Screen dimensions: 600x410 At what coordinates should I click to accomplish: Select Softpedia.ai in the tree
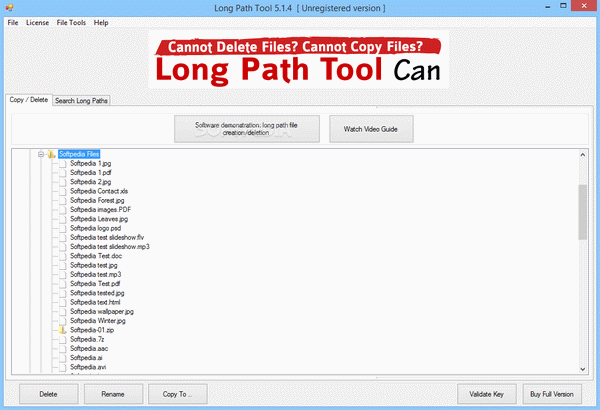(x=86, y=358)
